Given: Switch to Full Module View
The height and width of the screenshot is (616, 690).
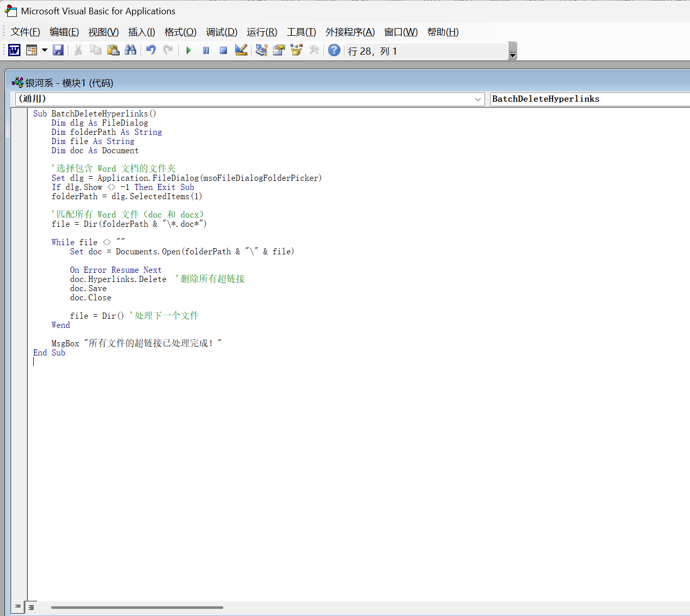Looking at the screenshot, I should (x=31, y=607).
